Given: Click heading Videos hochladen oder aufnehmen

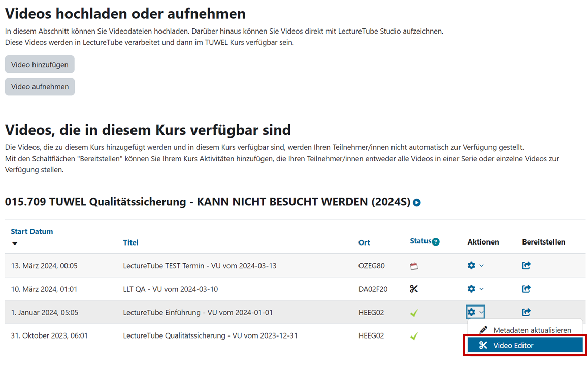Looking at the screenshot, I should (x=125, y=14).
